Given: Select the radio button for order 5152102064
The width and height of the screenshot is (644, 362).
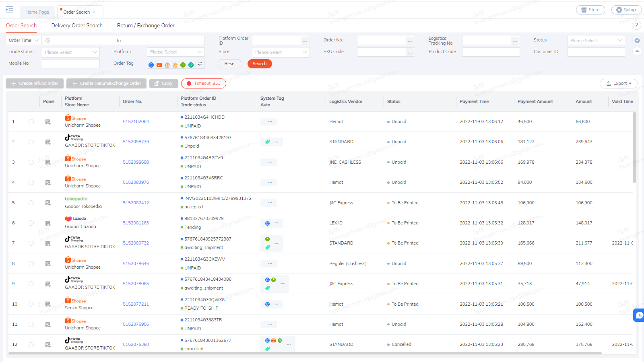Looking at the screenshot, I should click(x=31, y=121).
